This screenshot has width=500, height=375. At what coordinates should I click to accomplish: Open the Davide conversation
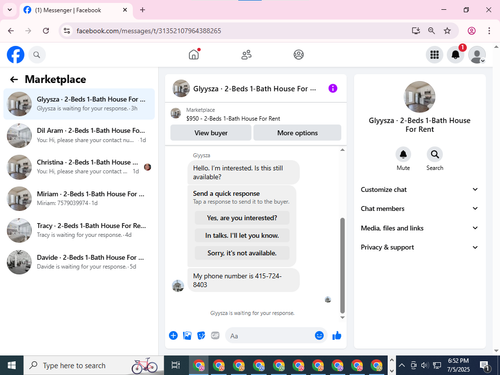pyautogui.click(x=79, y=262)
